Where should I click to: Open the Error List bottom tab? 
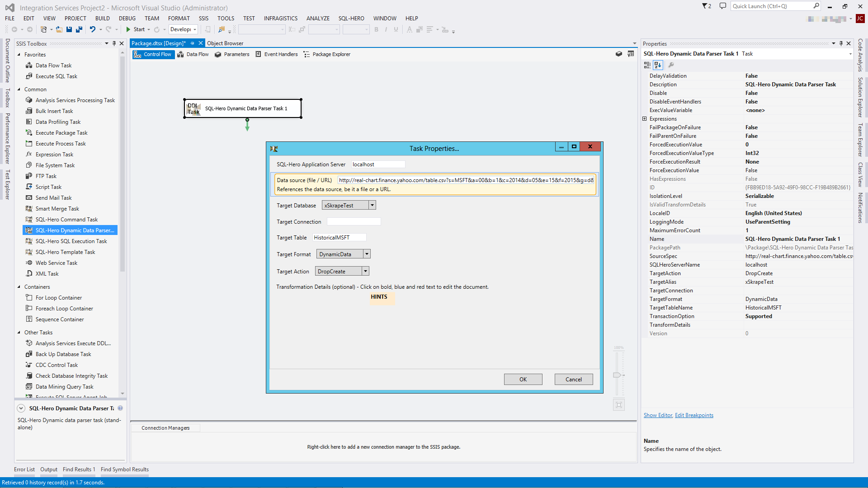24,469
